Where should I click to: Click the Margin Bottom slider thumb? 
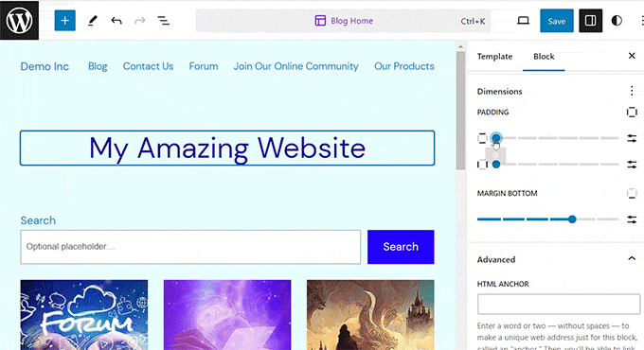click(x=572, y=219)
